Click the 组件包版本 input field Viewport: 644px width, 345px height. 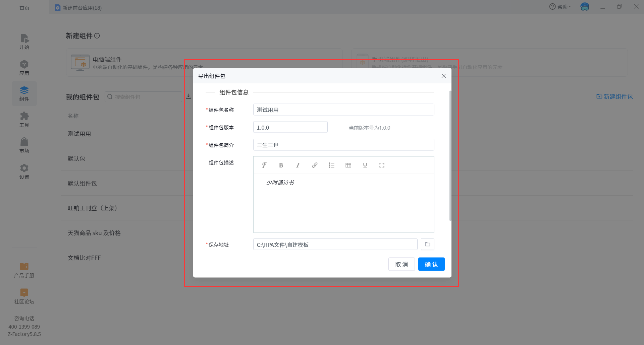click(x=290, y=128)
